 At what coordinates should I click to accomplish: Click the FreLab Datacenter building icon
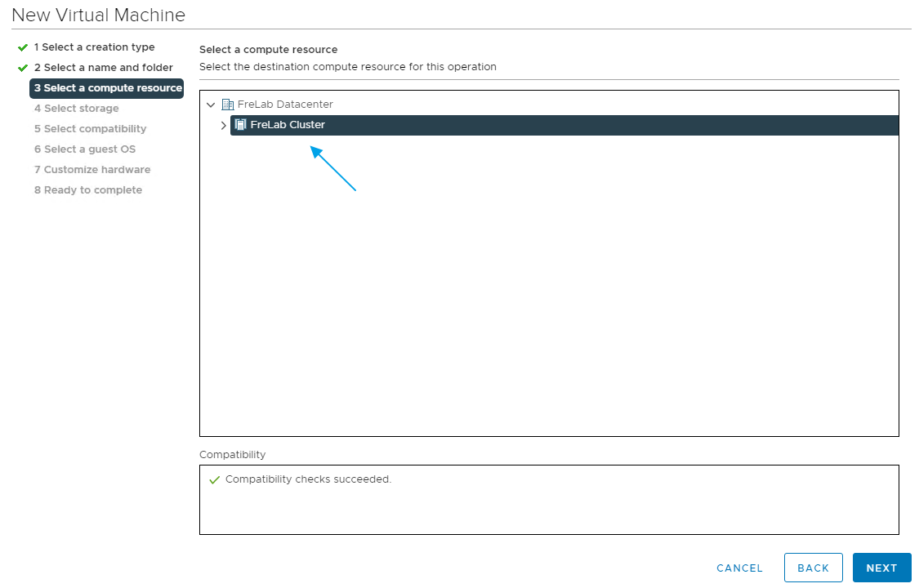click(228, 105)
